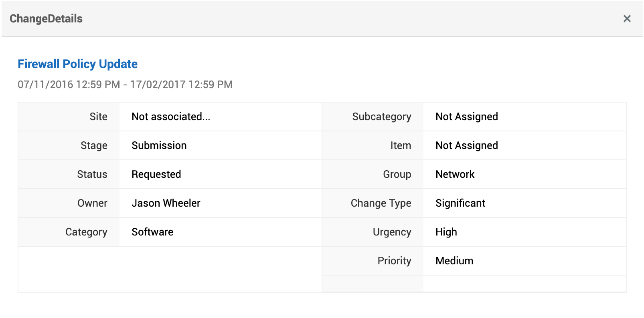Screen dimensions: 644x318
Task: Click the Item value Not Assigned
Action: coord(467,145)
